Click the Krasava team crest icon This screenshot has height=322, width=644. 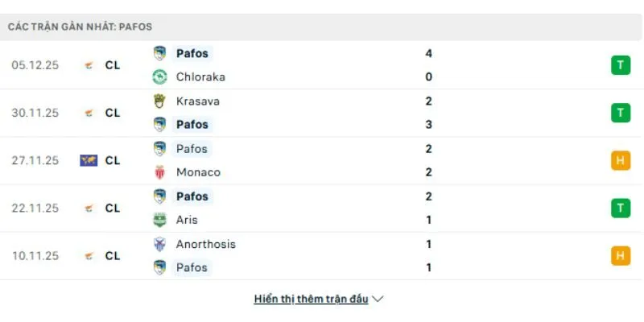(x=159, y=101)
